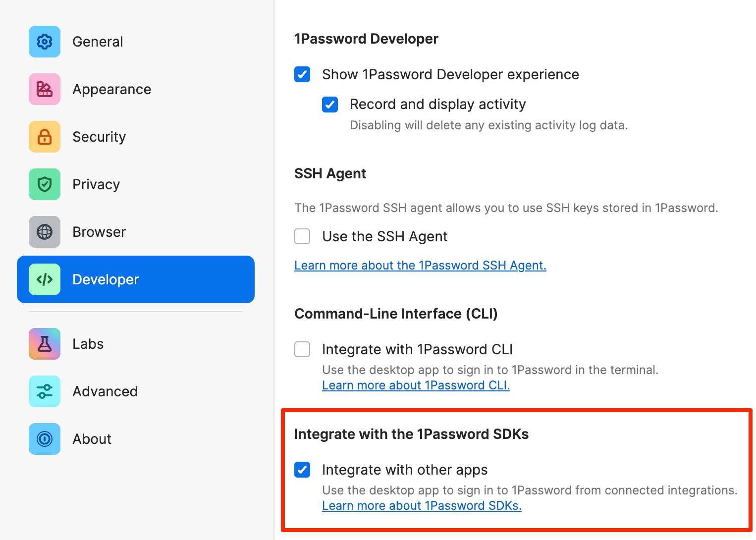Open the General settings gear icon

point(44,42)
